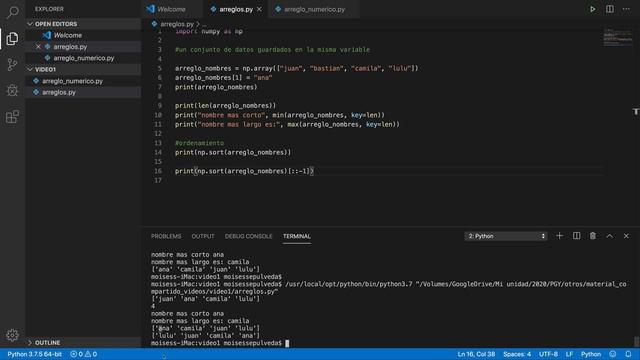
Task: Select Python 3.7.5 64-bit interpreter
Action: click(35, 354)
